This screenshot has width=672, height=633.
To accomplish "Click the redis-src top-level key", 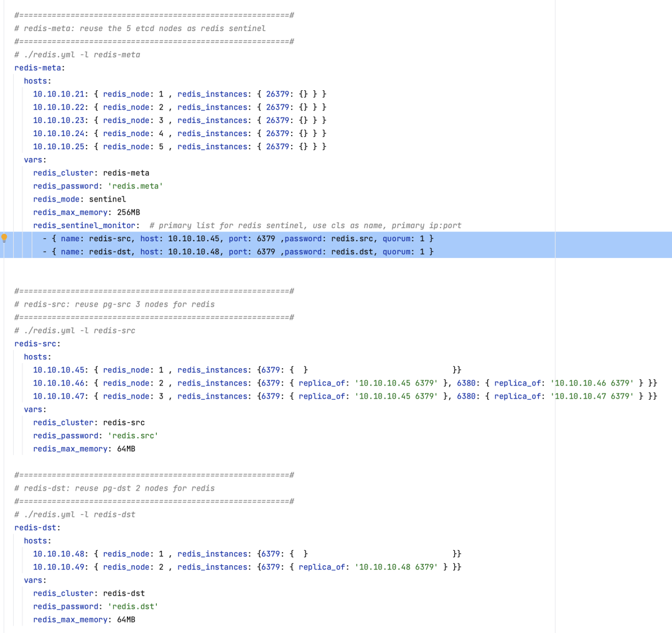I will [35, 343].
